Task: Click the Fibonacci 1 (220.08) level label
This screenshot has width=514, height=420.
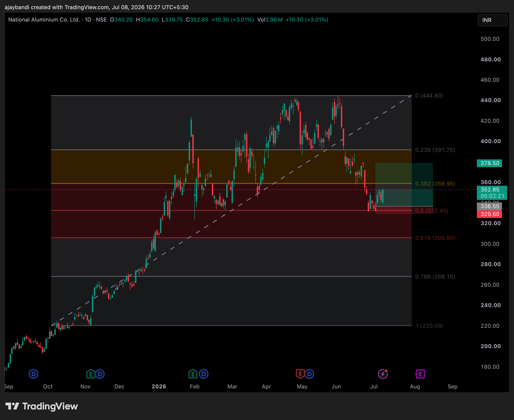Action: point(429,326)
